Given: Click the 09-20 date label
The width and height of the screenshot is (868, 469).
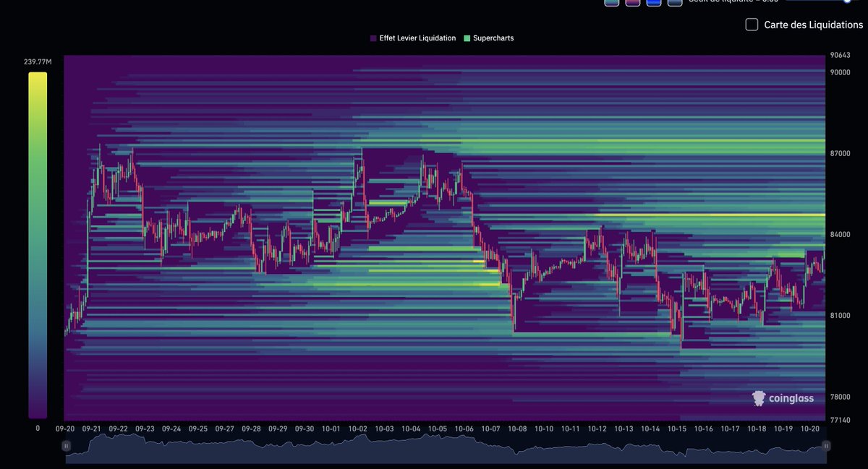Looking at the screenshot, I should click(x=64, y=429).
